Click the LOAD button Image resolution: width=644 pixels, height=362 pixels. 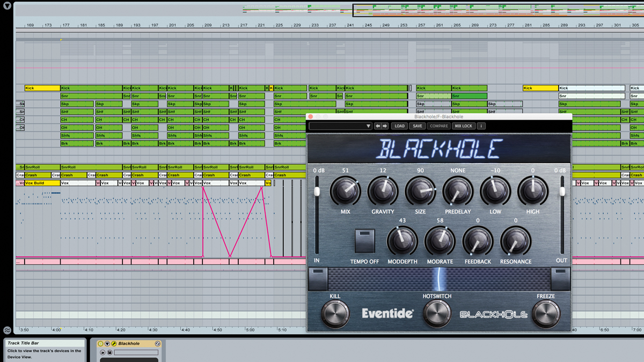(x=399, y=126)
